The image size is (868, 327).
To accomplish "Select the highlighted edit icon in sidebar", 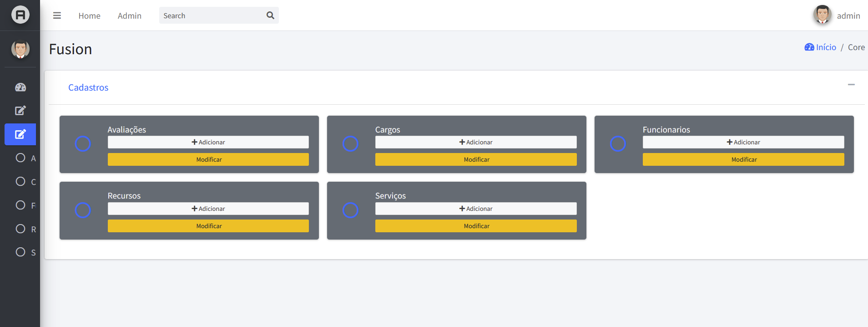I will pos(20,134).
